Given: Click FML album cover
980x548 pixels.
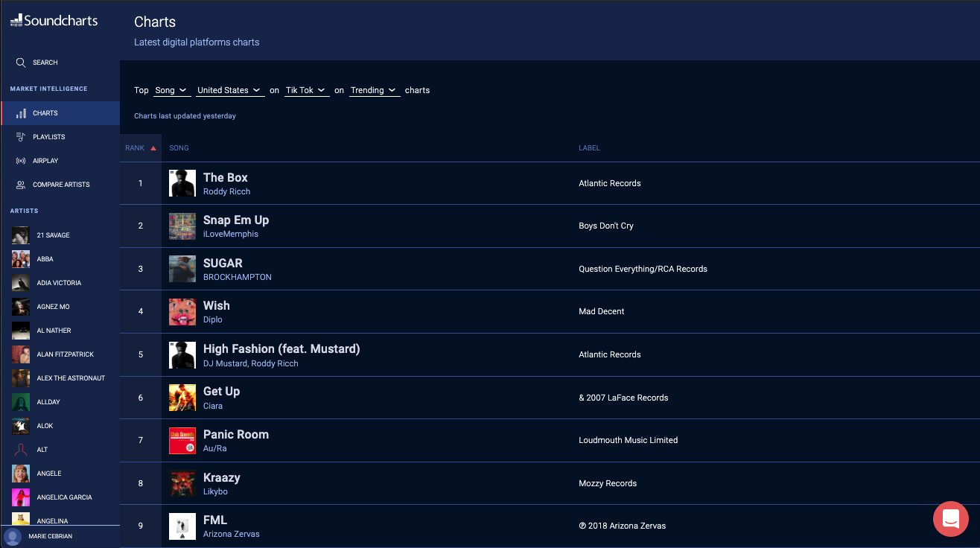Looking at the screenshot, I should point(182,526).
